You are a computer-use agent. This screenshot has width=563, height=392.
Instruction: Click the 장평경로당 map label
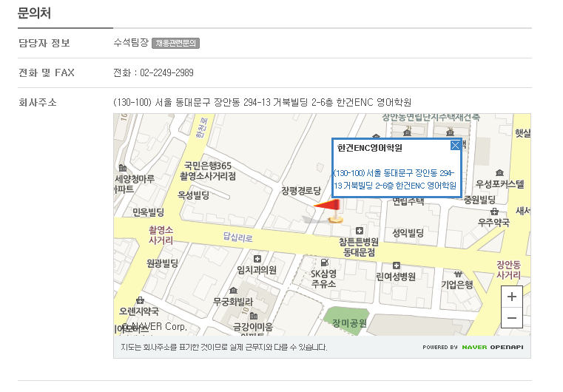(x=301, y=191)
